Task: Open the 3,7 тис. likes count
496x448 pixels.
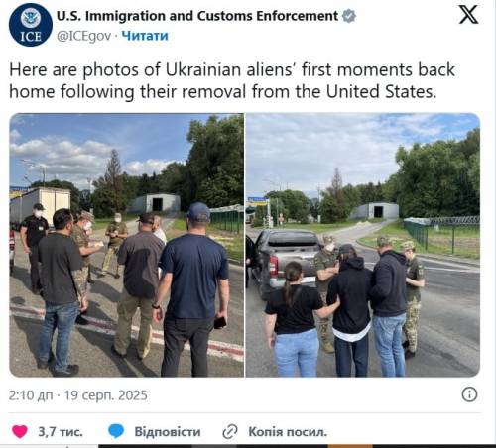Action: point(61,432)
